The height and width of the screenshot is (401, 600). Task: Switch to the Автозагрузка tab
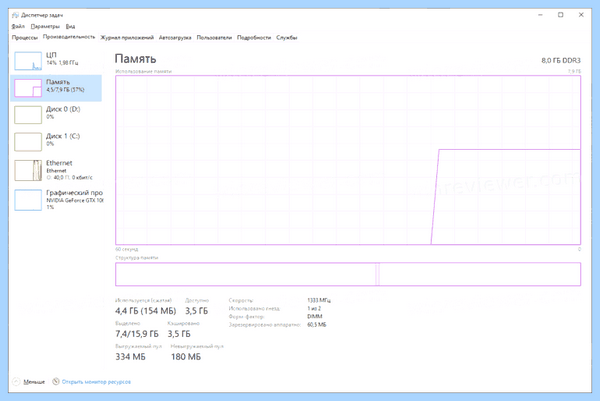coord(175,37)
